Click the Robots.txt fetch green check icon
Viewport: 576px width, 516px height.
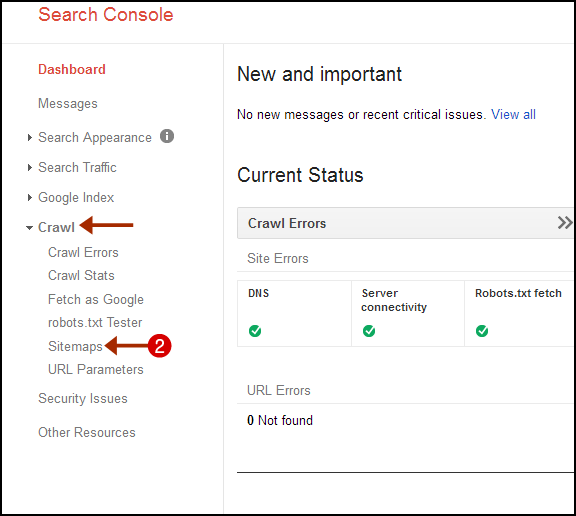[x=482, y=331]
